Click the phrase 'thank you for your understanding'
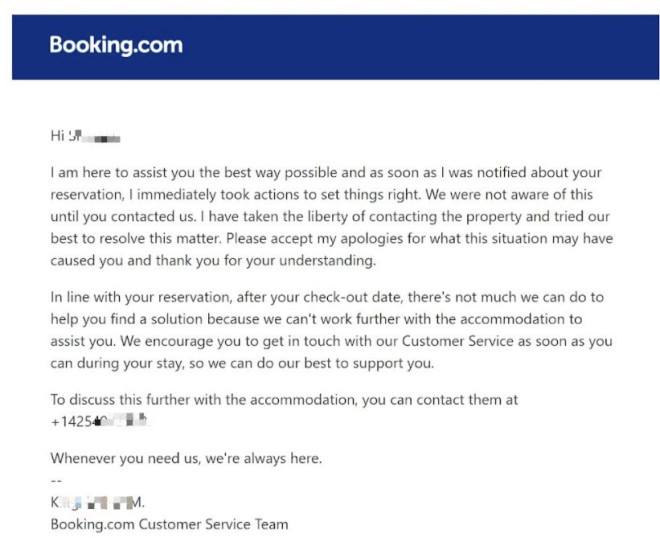The image size is (660, 538). [x=265, y=261]
